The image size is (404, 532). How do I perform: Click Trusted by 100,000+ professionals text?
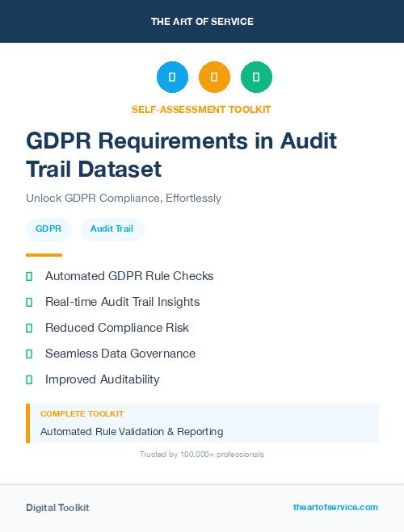point(202,455)
